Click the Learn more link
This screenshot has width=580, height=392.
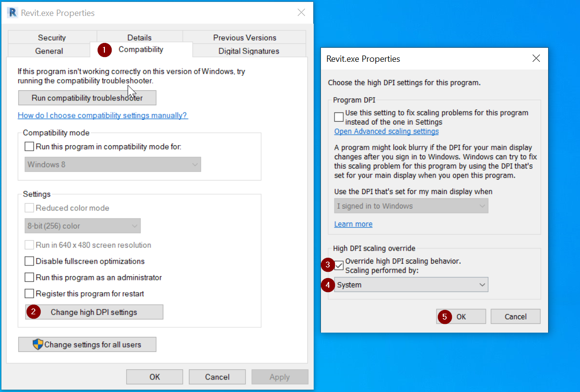[353, 224]
